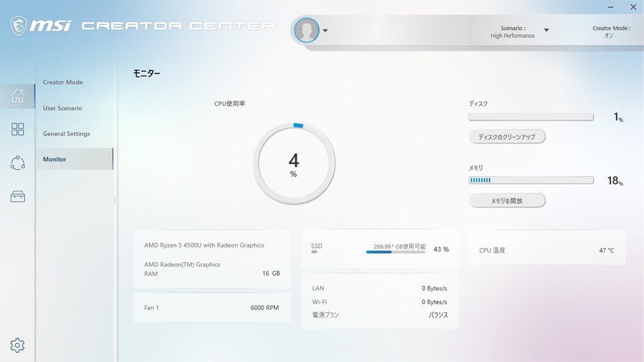The height and width of the screenshot is (362, 644).
Task: Open the Scenario High Performance dropdown
Action: pos(547,30)
